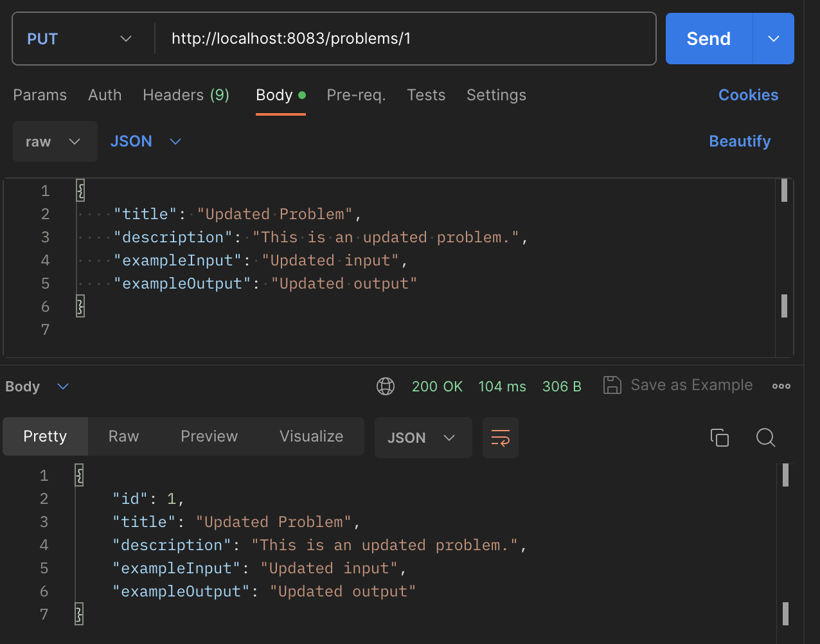
Task: Click the 306 B response size
Action: [x=562, y=386]
